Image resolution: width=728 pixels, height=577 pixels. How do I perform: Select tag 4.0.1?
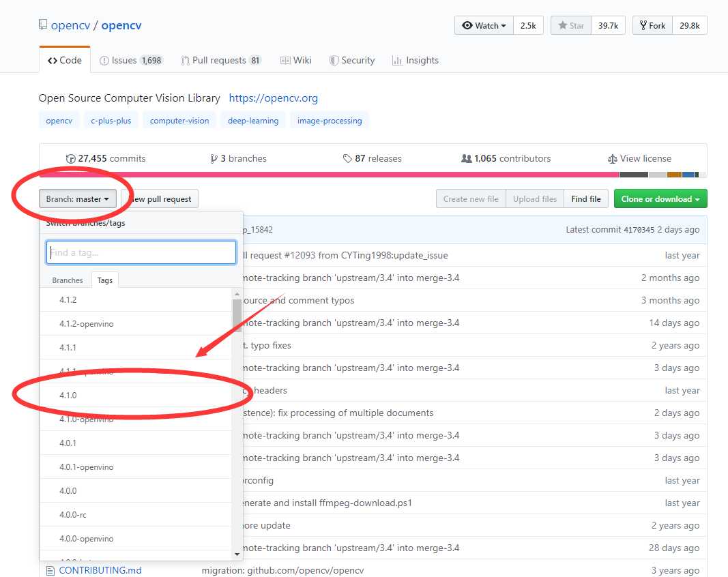[x=135, y=443]
